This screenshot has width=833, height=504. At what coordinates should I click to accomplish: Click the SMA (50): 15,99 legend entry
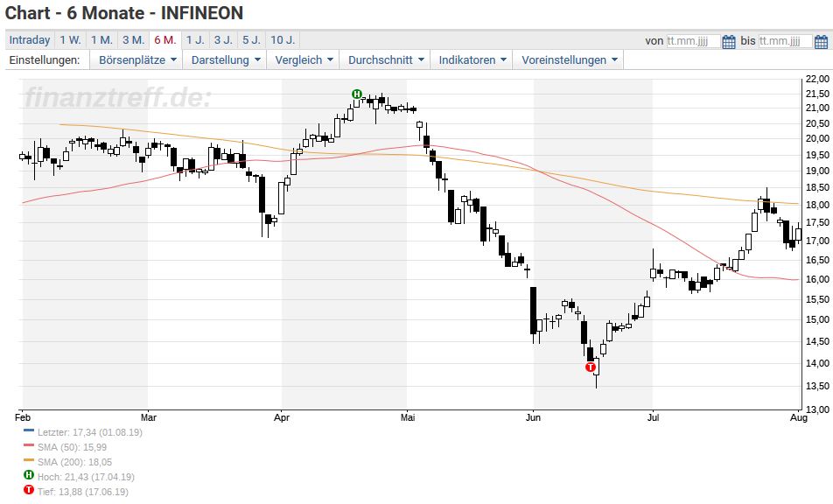click(x=72, y=447)
